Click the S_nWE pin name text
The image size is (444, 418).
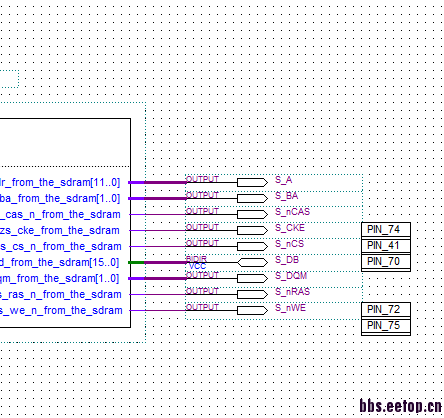pyautogui.click(x=290, y=308)
